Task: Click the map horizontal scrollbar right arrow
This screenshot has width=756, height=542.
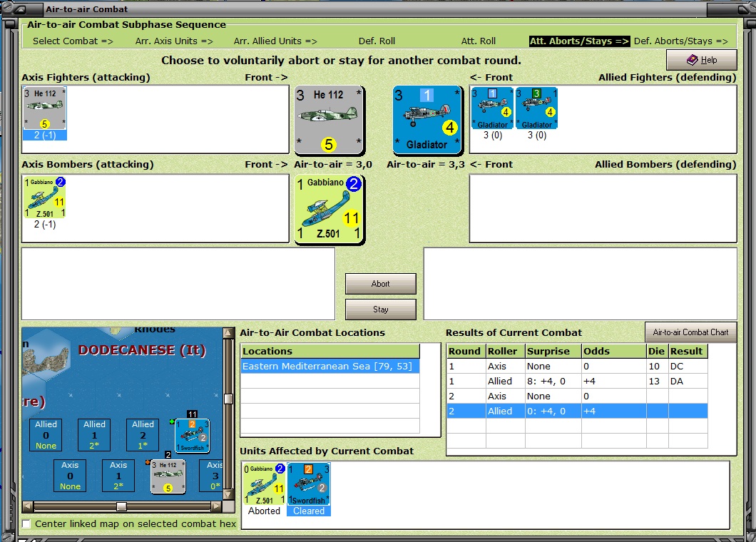Action: point(217,506)
